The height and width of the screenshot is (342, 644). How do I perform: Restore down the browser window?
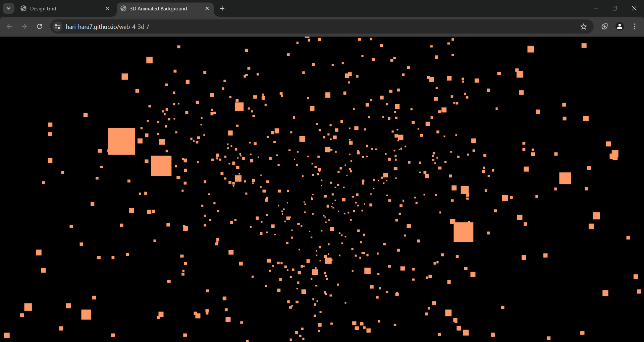click(x=615, y=8)
